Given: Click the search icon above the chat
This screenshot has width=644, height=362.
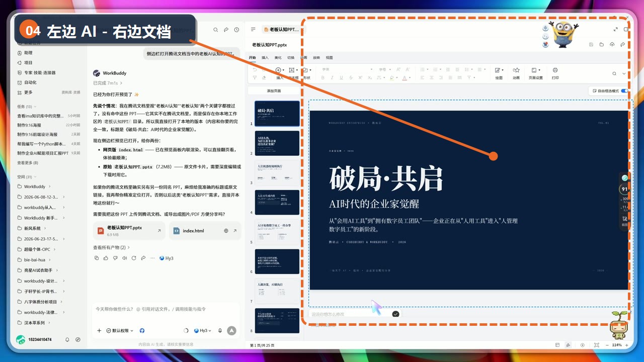Looking at the screenshot, I should pyautogui.click(x=216, y=30).
